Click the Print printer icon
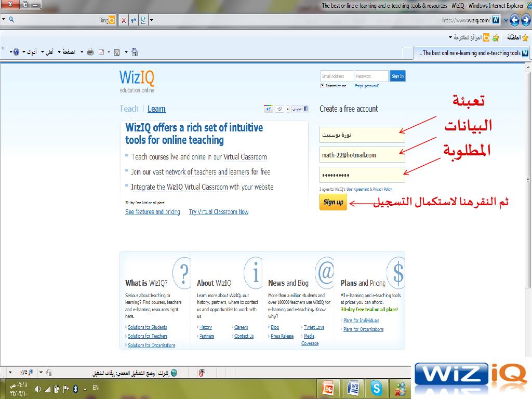The width and height of the screenshot is (532, 399). pyautogui.click(x=90, y=52)
